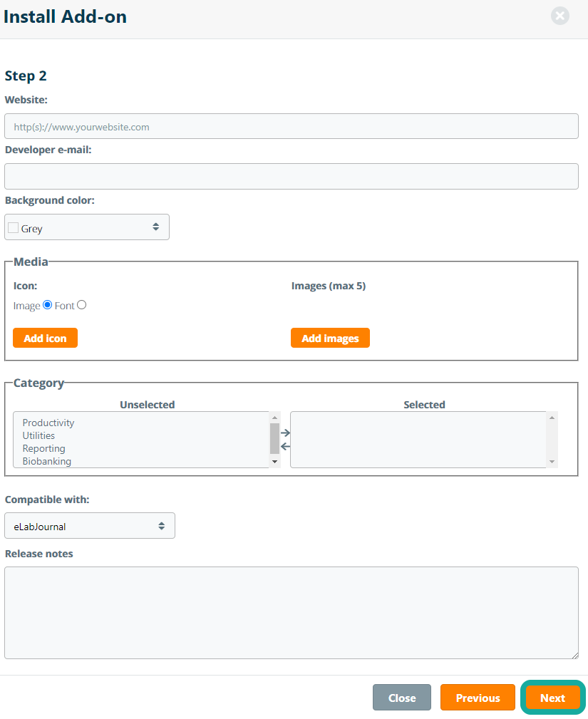Choose Reporting from the Unselected list

pyautogui.click(x=43, y=448)
